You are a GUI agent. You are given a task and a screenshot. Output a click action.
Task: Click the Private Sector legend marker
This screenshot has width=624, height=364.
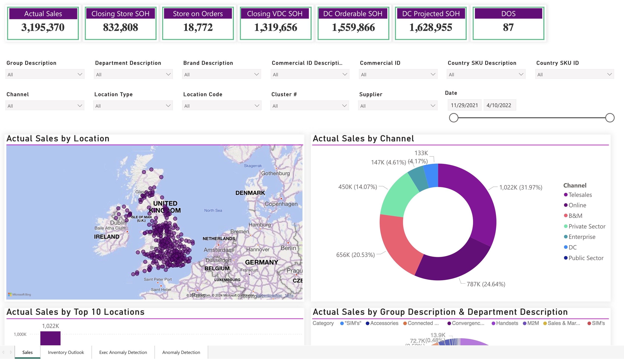pyautogui.click(x=566, y=226)
